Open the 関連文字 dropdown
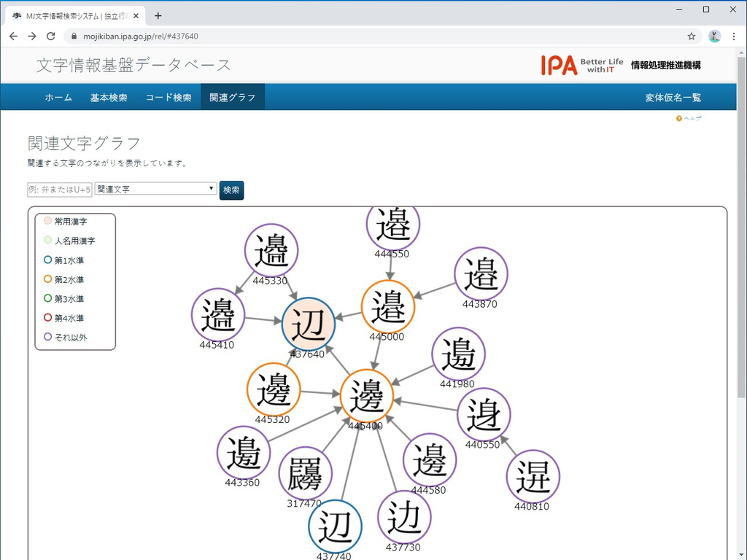Viewport: 747px width, 560px height. tap(155, 189)
